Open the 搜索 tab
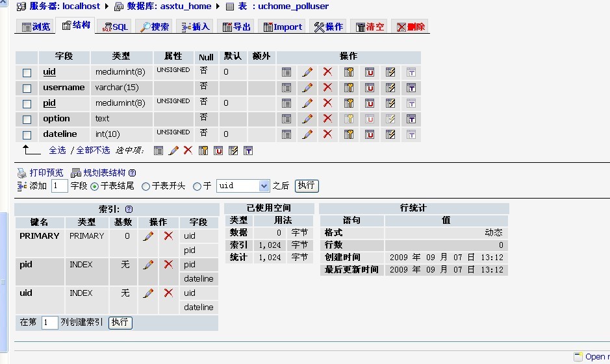 (x=155, y=27)
